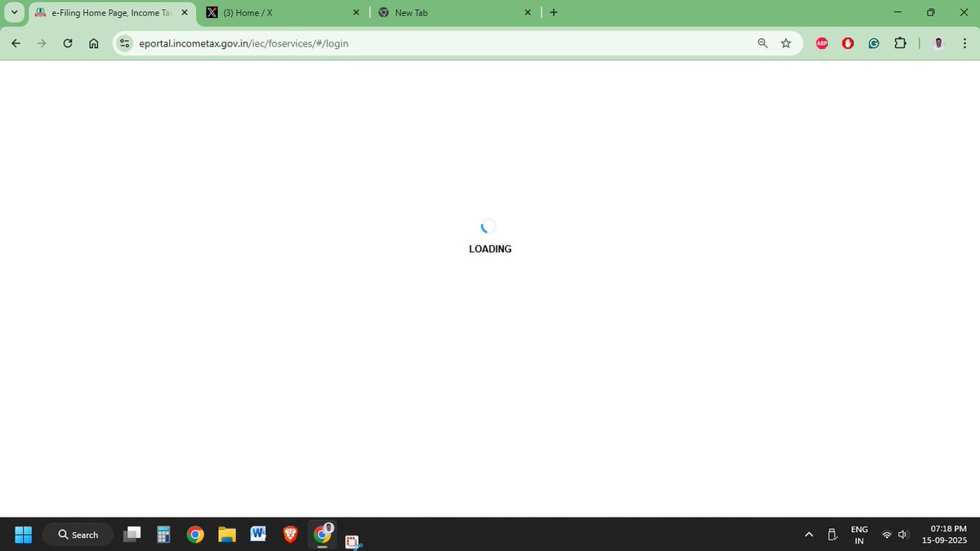Switch to the New Tab tab
The image size is (980, 551).
click(x=455, y=13)
